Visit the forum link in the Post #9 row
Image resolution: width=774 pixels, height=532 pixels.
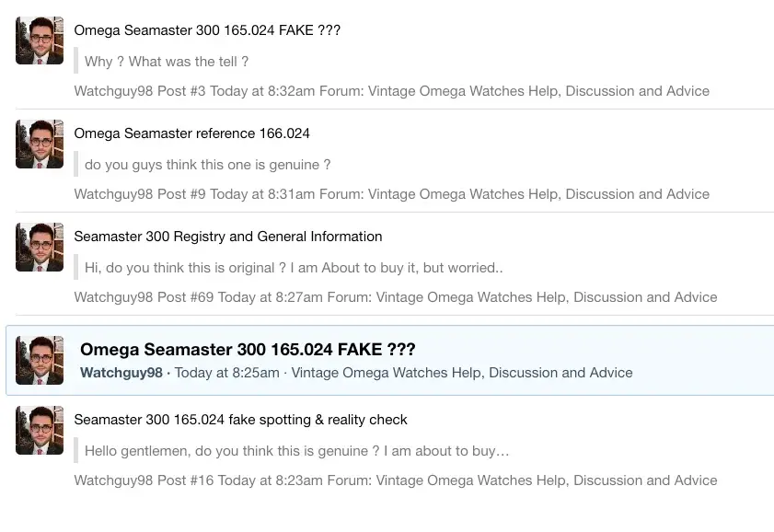tap(538, 194)
